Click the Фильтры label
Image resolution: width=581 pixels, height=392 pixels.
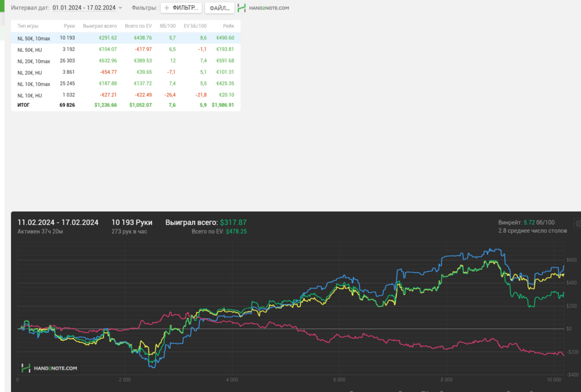144,8
